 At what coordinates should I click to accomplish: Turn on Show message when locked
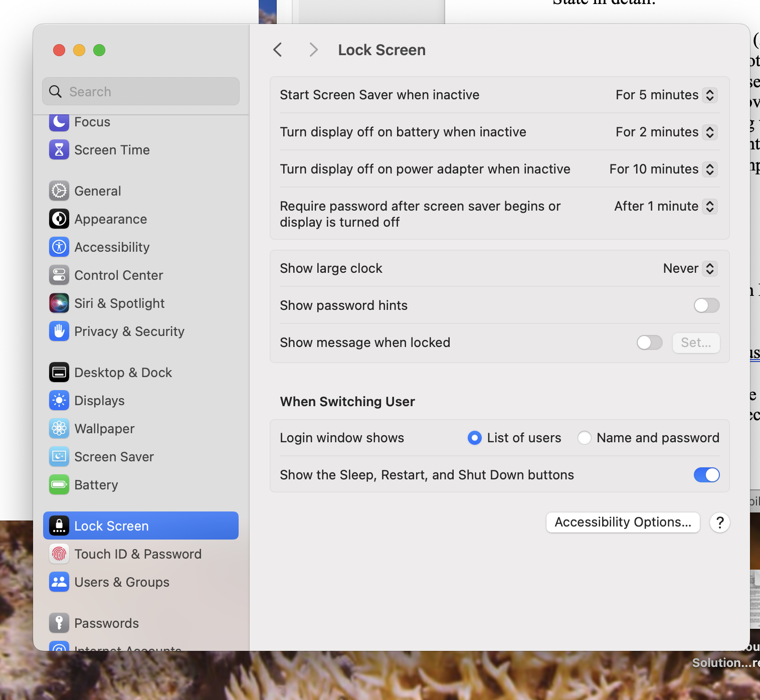(x=649, y=342)
